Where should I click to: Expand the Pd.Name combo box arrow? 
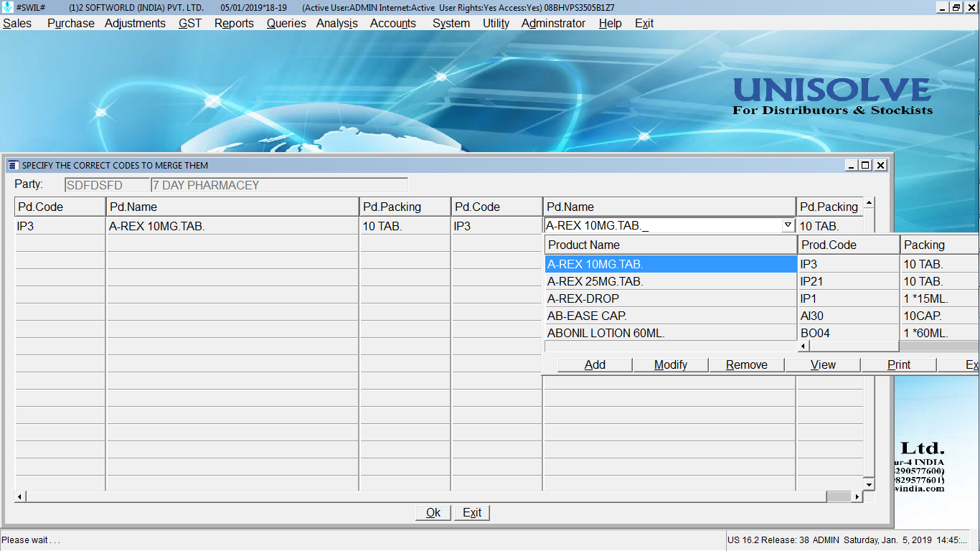pyautogui.click(x=788, y=225)
